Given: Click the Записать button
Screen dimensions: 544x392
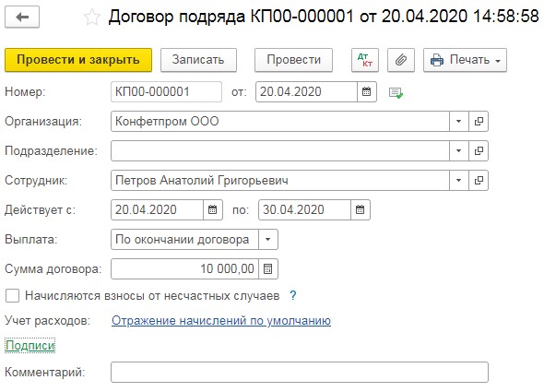Looking at the screenshot, I should (198, 60).
